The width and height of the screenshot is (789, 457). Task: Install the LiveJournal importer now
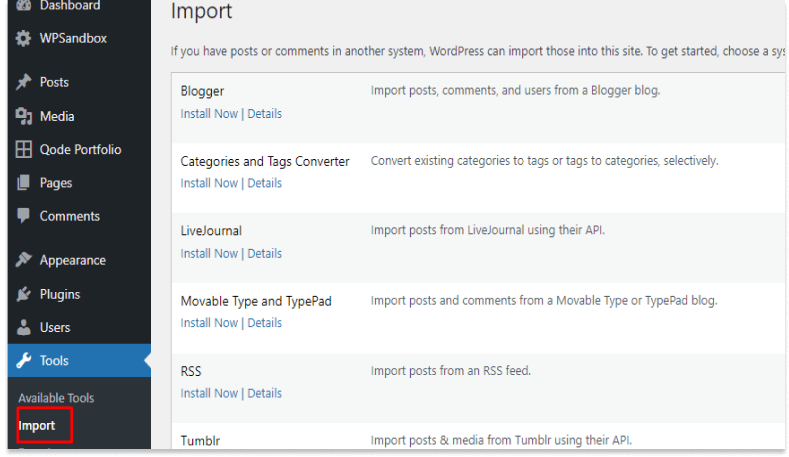pos(209,254)
